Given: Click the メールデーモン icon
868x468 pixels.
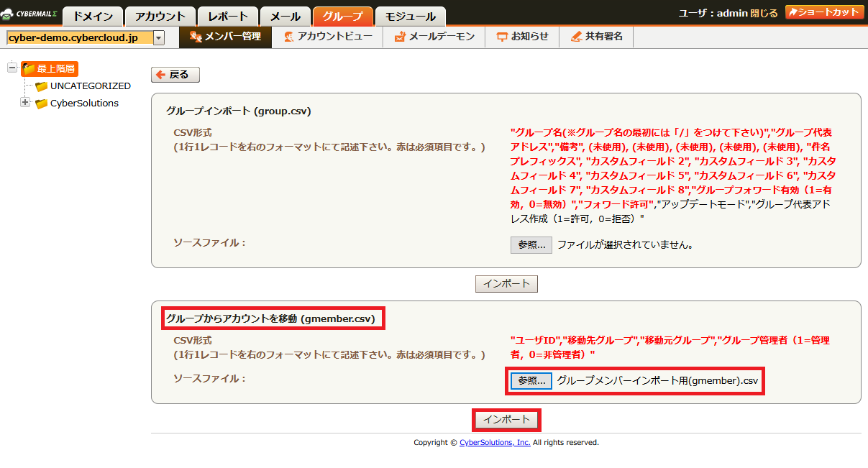Looking at the screenshot, I should click(x=400, y=37).
